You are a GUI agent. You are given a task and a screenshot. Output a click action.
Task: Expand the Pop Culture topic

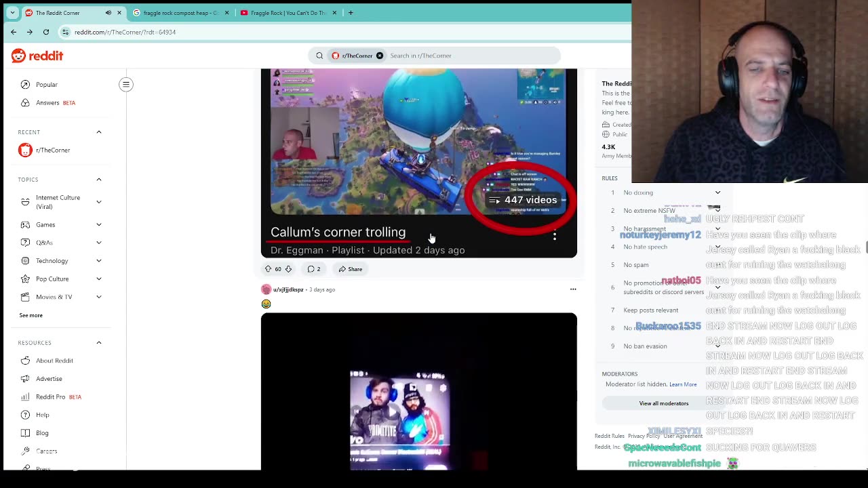pyautogui.click(x=99, y=279)
